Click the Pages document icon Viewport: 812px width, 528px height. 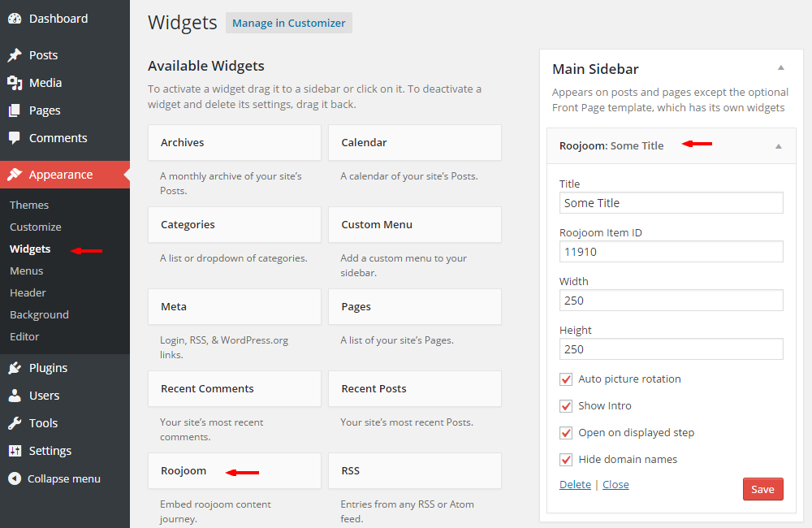(x=15, y=110)
